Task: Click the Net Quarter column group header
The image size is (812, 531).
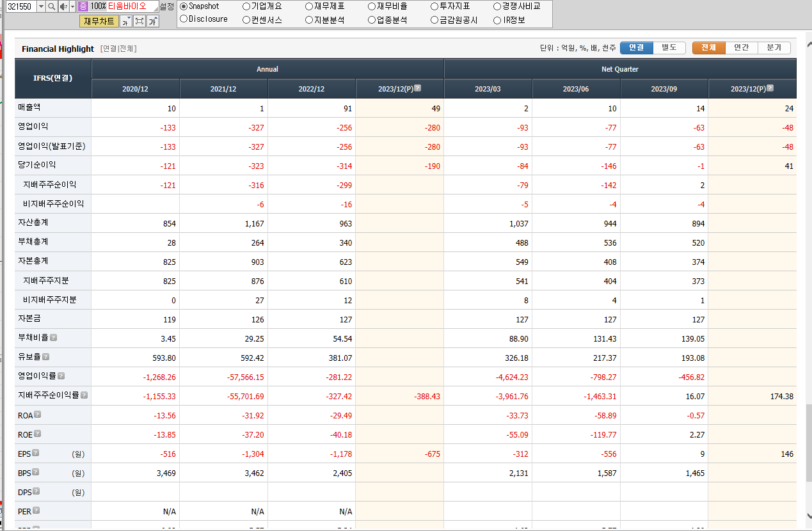Action: tap(620, 69)
